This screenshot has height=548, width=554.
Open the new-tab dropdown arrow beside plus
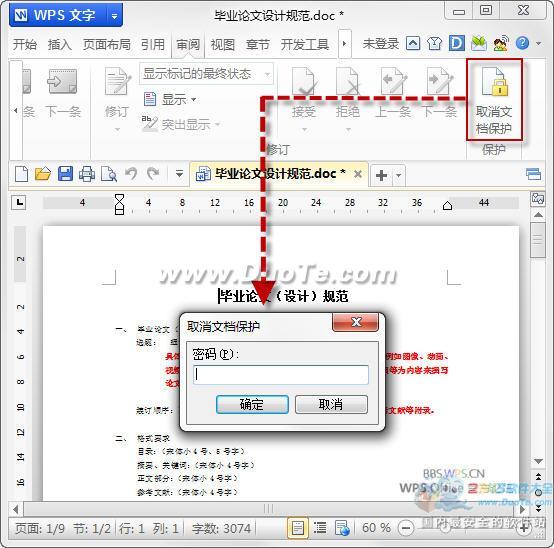pyautogui.click(x=399, y=175)
